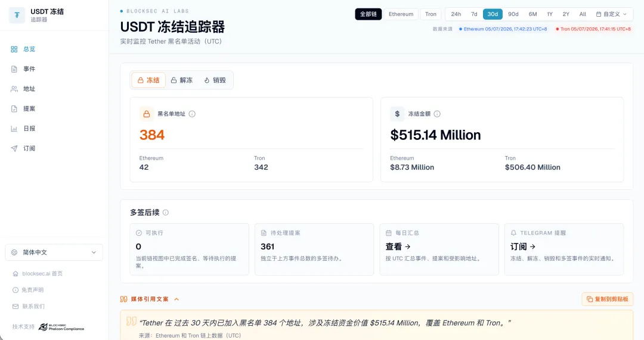Click the info icon beside 冻结金额

(x=437, y=114)
